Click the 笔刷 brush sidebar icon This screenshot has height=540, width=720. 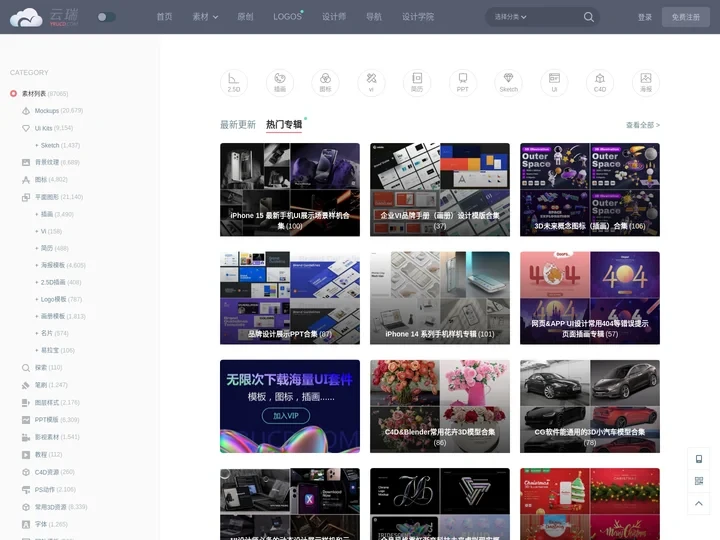(x=26, y=385)
